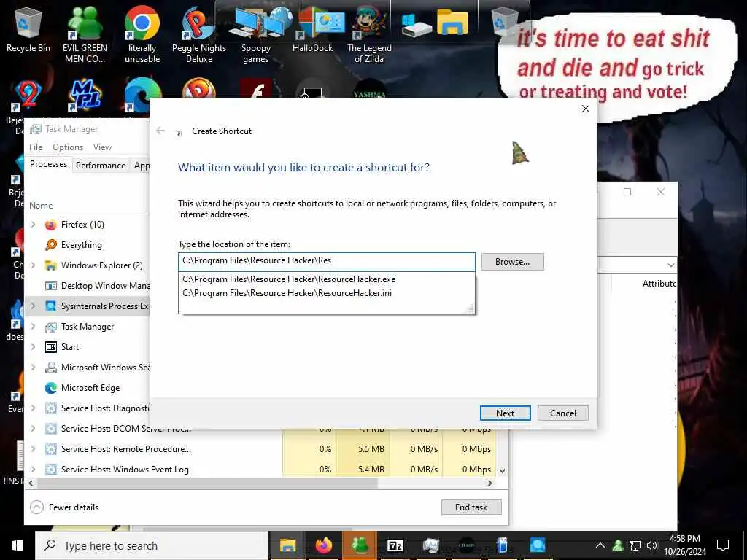Click the item location text field
This screenshot has width=747, height=560.
[326, 262]
